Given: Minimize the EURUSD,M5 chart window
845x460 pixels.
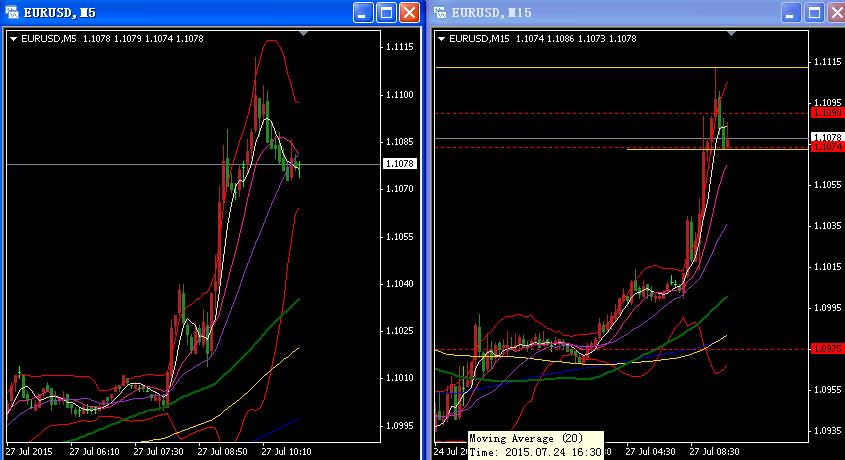Looking at the screenshot, I should point(363,12).
